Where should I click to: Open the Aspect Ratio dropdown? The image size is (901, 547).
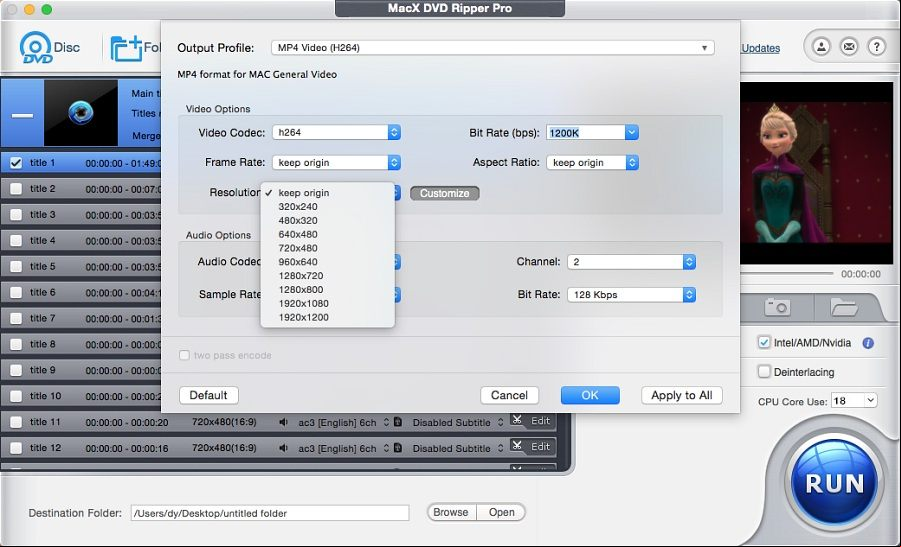tap(592, 163)
